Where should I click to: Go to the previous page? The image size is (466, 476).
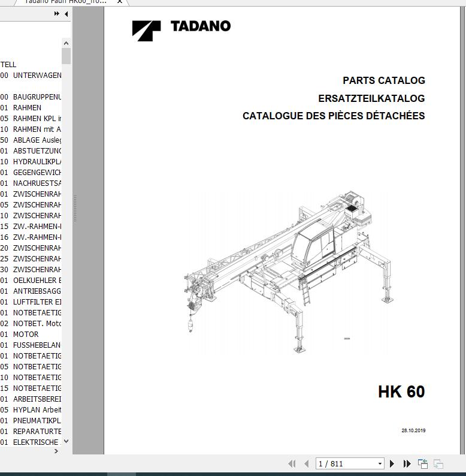coord(307,463)
